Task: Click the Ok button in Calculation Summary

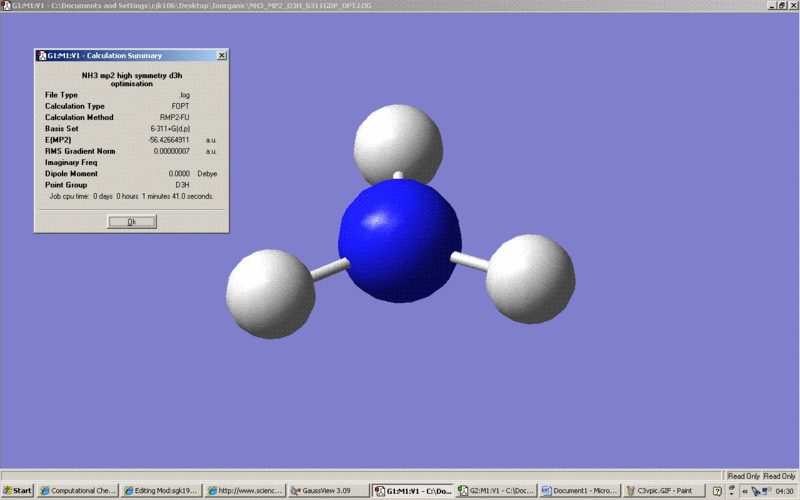Action: [x=132, y=222]
